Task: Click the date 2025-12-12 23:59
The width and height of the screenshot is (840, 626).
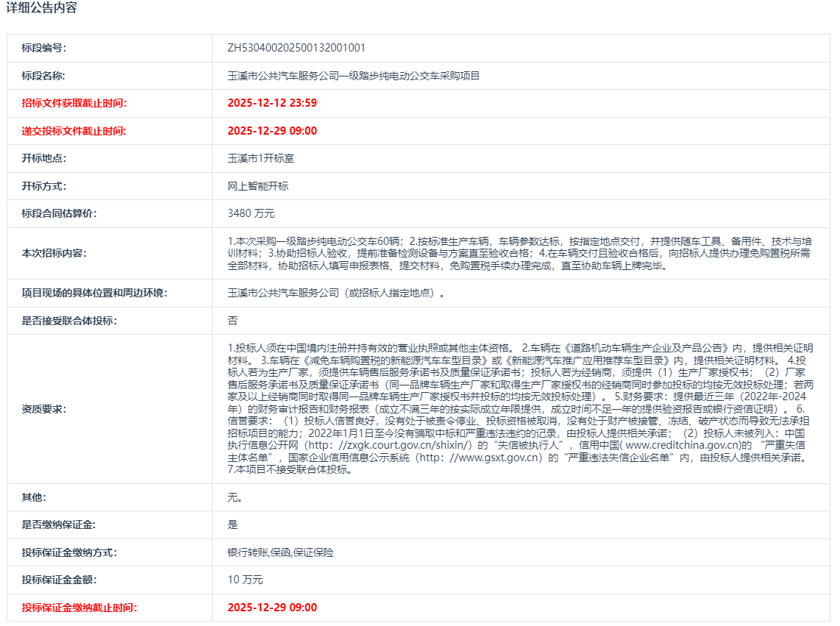Action: point(272,103)
